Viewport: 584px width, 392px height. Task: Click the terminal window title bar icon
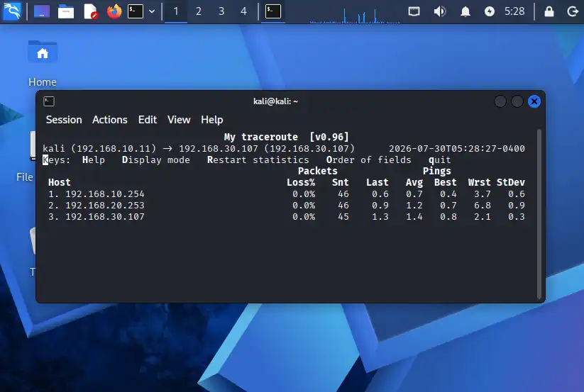click(49, 101)
